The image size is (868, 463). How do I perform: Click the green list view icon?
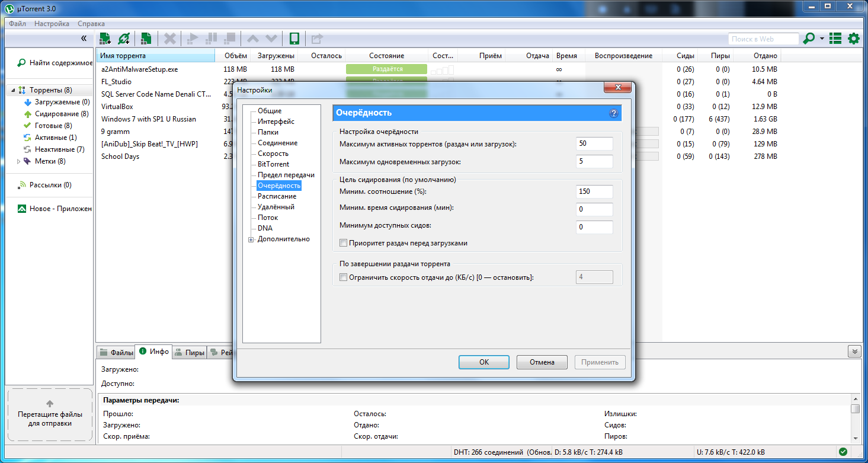point(835,39)
